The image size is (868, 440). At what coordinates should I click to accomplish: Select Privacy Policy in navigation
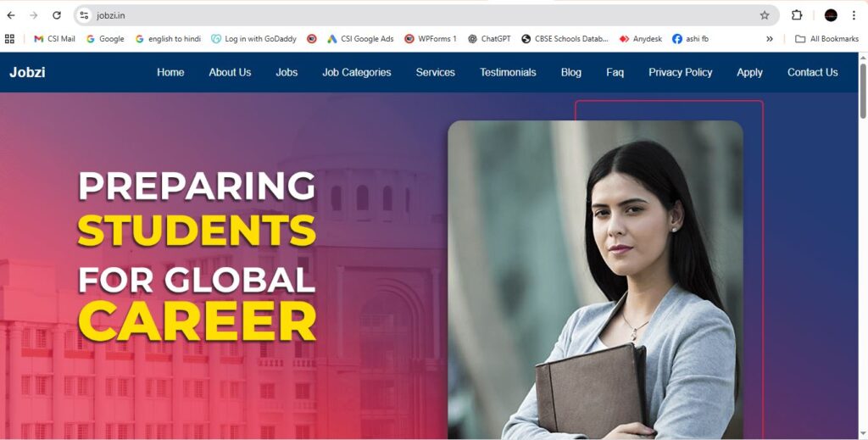point(681,73)
